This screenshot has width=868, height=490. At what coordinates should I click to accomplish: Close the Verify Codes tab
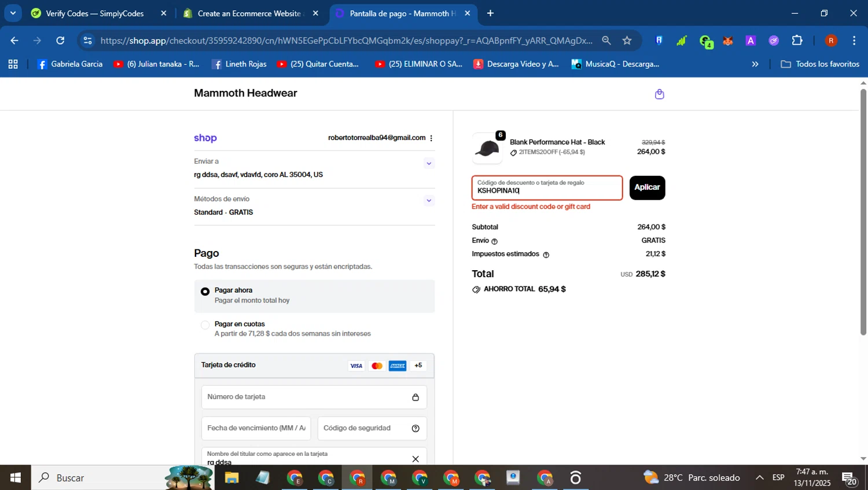pyautogui.click(x=164, y=13)
